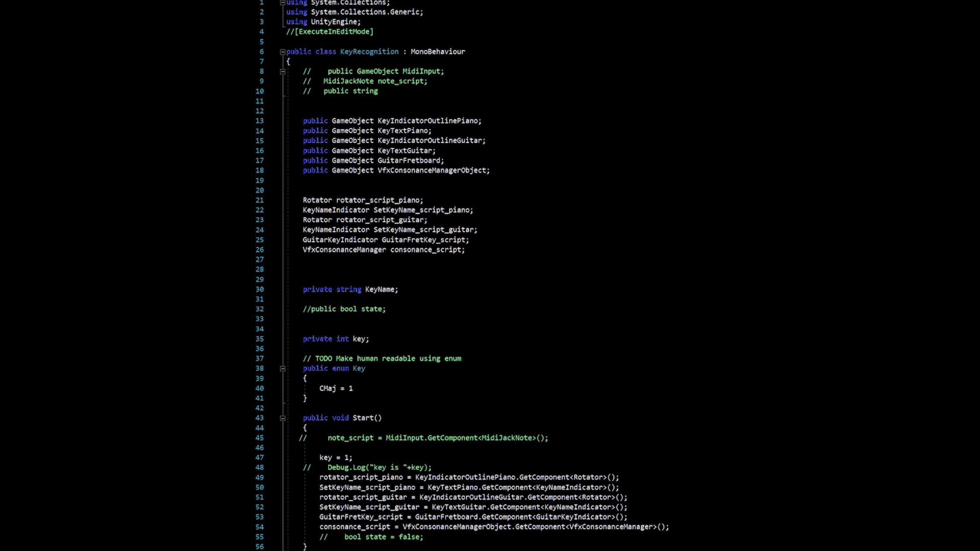
Task: Click 'KeyTextGuitar' in its field declaration
Action: click(x=404, y=151)
